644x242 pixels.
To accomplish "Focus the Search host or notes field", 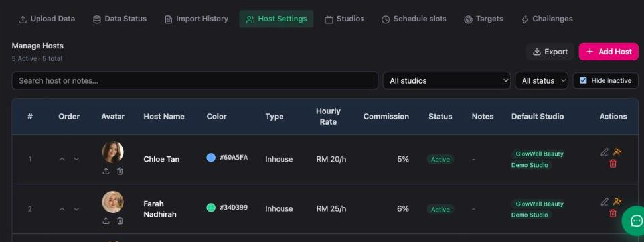I will pyautogui.click(x=195, y=80).
